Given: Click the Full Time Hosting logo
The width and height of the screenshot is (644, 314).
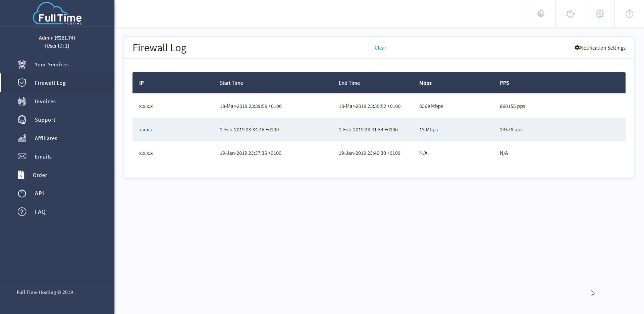Looking at the screenshot, I should point(57,13).
